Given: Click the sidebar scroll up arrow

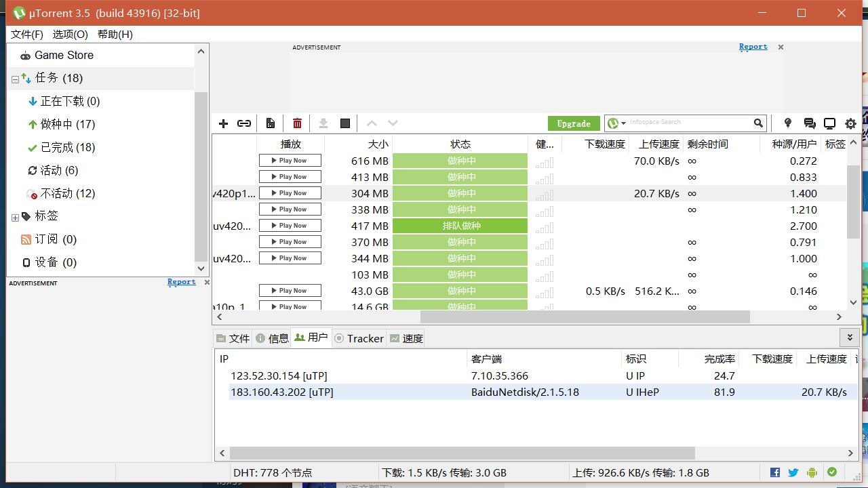Looking at the screenshot, I should tap(201, 52).
